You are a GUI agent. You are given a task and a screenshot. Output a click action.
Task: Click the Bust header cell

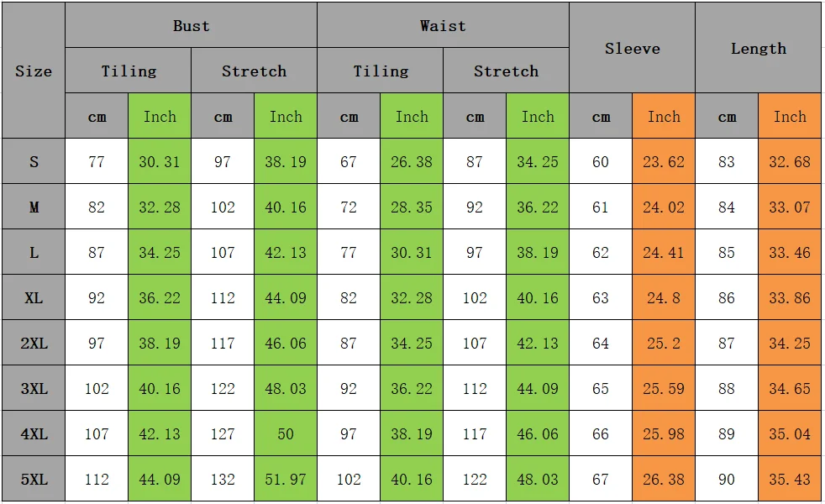pyautogui.click(x=191, y=25)
